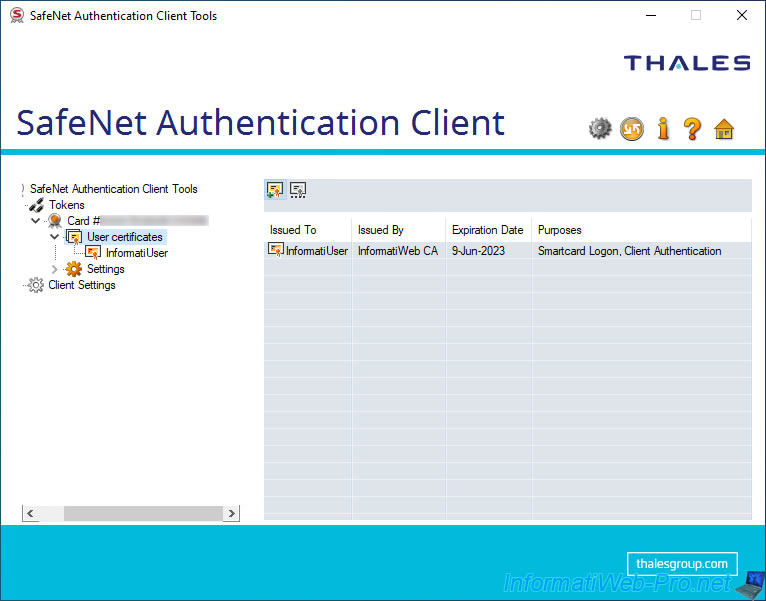Viewport: 766px width, 601px height.
Task: Click the Import Certificate toolbar icon
Action: click(275, 190)
